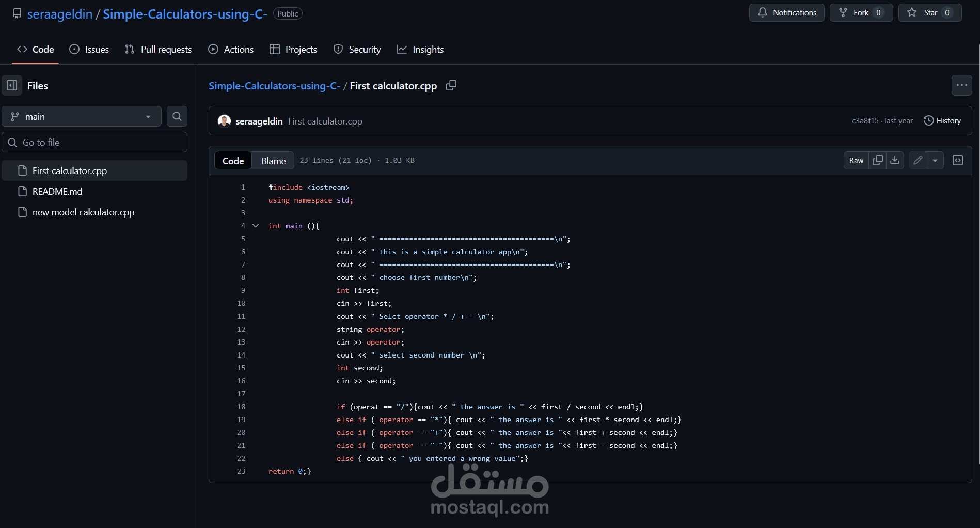The height and width of the screenshot is (528, 980).
Task: Open new model calculator.cpp file
Action: (94, 212)
